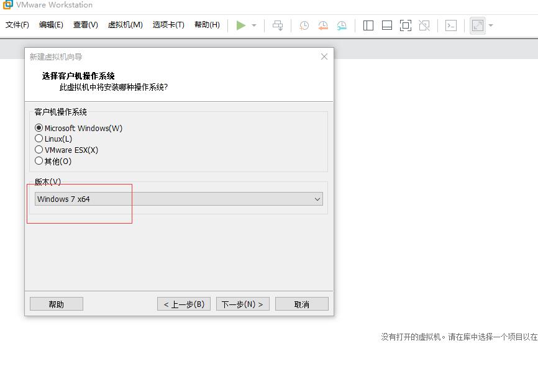Click the 帮助 button in wizard
Image resolution: width=538 pixels, height=392 pixels.
(x=57, y=304)
